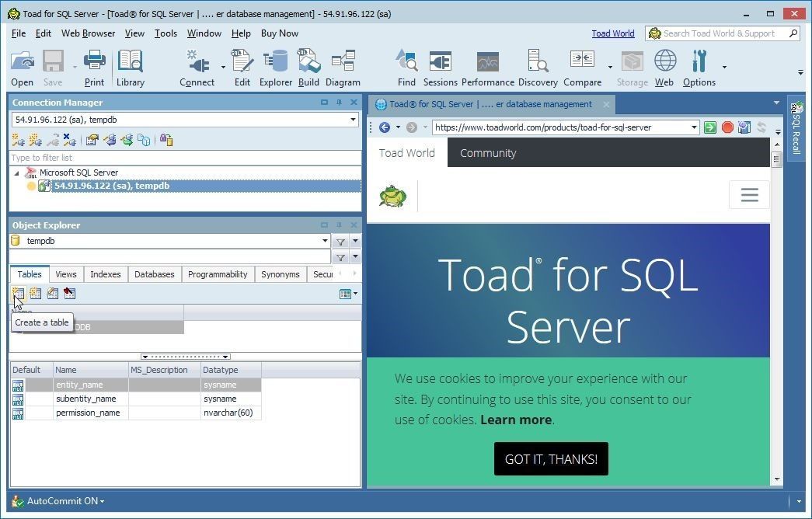The width and height of the screenshot is (812, 519).
Task: Click the nvarchar(60) datatype cell
Action: tap(231, 413)
